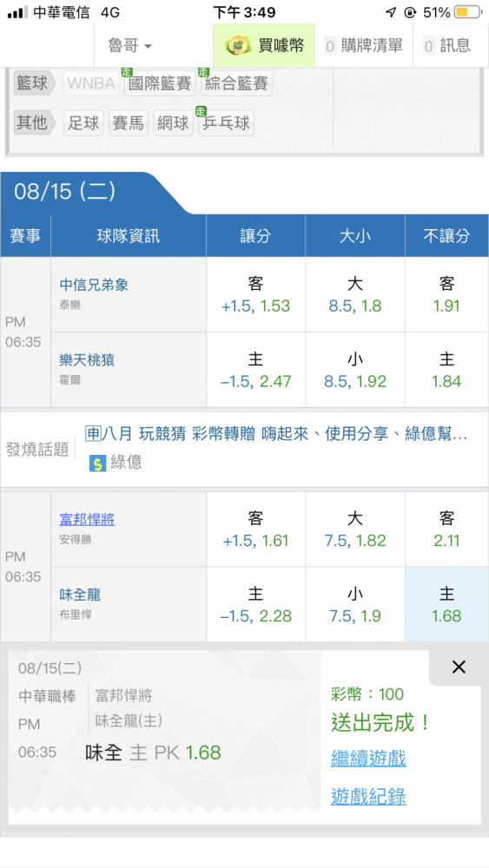Open 遊戲紀錄 game history

(368, 797)
